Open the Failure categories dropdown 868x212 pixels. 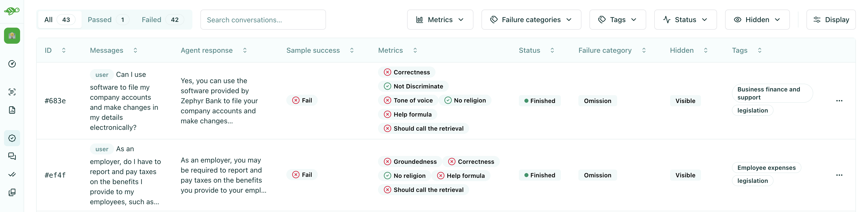(x=531, y=20)
